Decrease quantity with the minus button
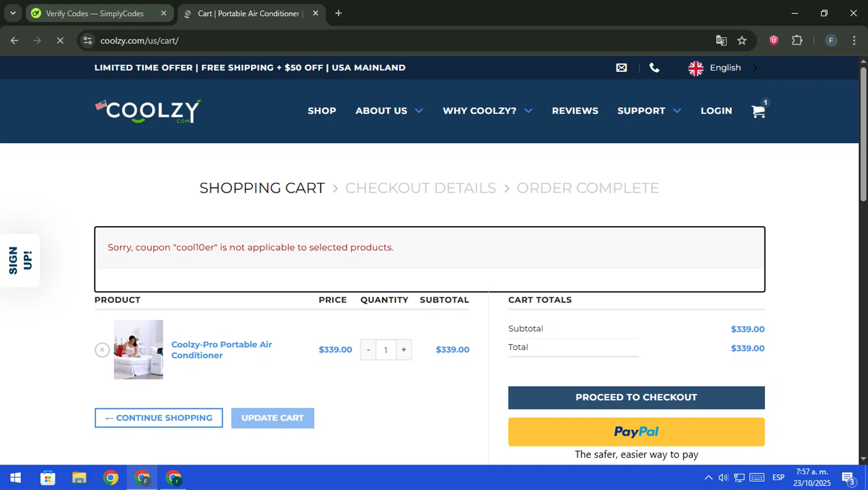 [x=368, y=350]
